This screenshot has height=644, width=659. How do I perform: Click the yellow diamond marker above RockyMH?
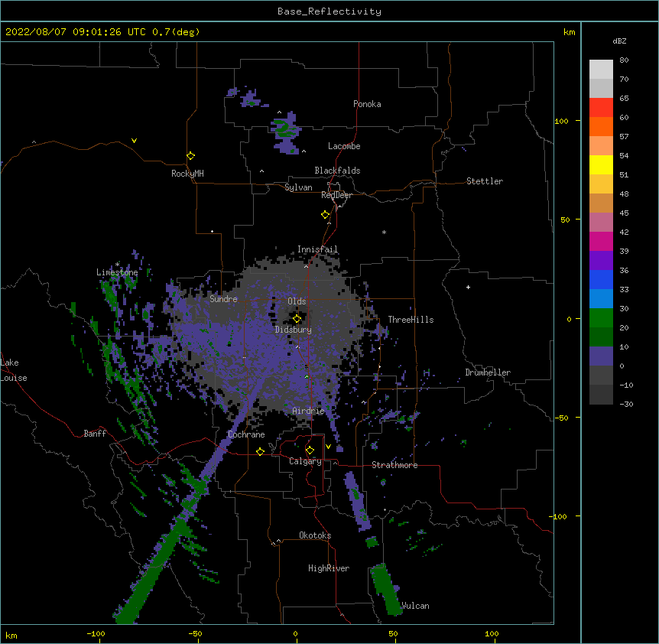click(x=190, y=156)
